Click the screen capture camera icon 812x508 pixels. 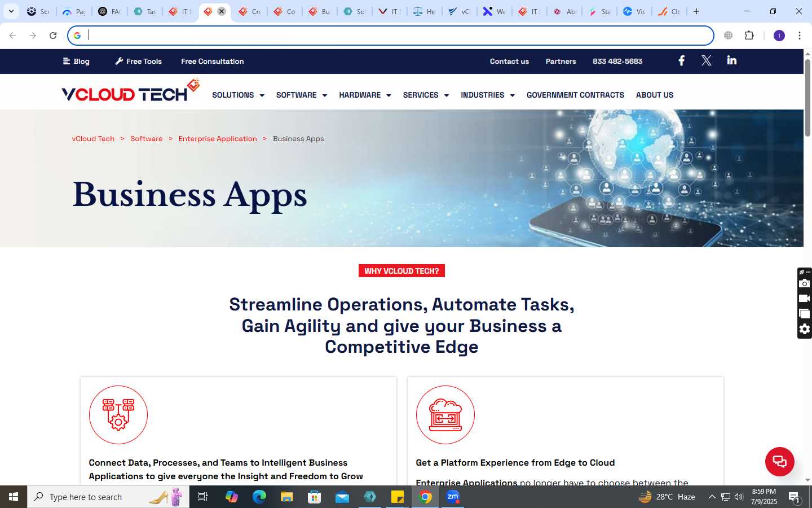[x=805, y=283]
